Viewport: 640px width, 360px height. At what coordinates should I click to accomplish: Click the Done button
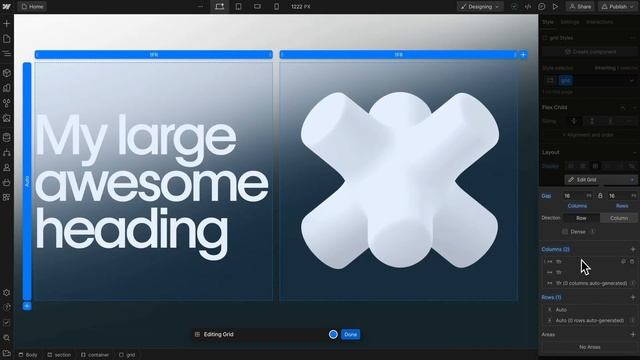pos(351,334)
